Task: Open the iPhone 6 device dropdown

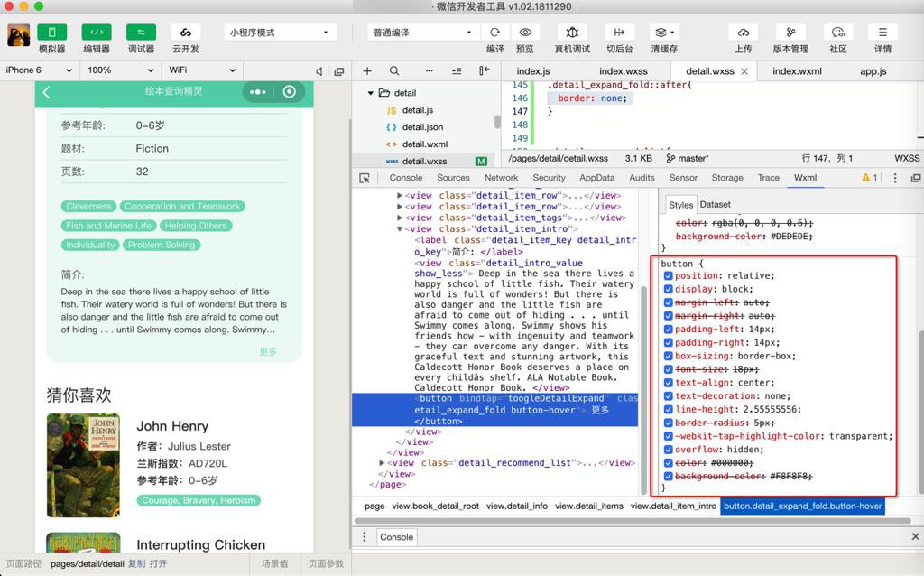Action: coord(39,70)
